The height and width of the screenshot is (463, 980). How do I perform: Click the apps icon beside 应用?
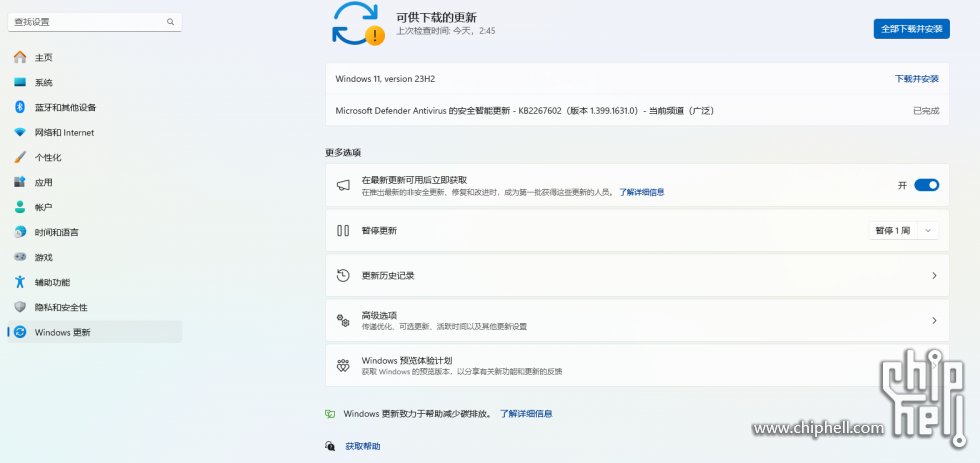(x=20, y=182)
